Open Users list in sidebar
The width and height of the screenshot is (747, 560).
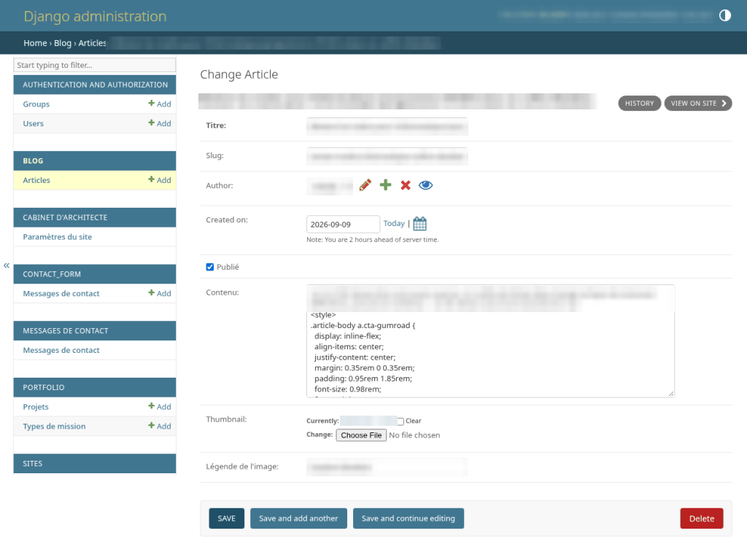[x=34, y=123]
